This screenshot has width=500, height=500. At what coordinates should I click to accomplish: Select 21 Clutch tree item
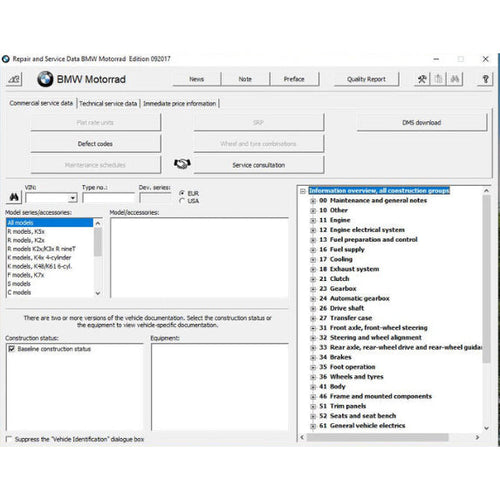[334, 279]
